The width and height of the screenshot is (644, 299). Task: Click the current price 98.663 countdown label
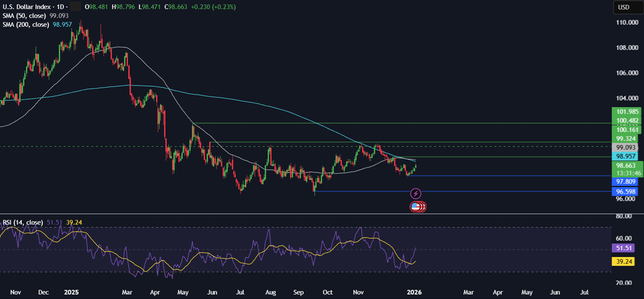click(x=625, y=169)
